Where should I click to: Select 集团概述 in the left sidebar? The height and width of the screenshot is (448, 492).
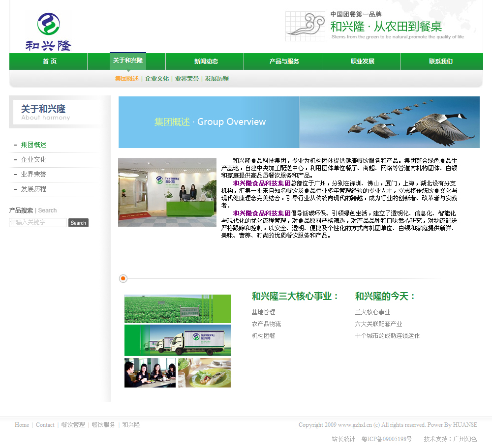coord(34,145)
